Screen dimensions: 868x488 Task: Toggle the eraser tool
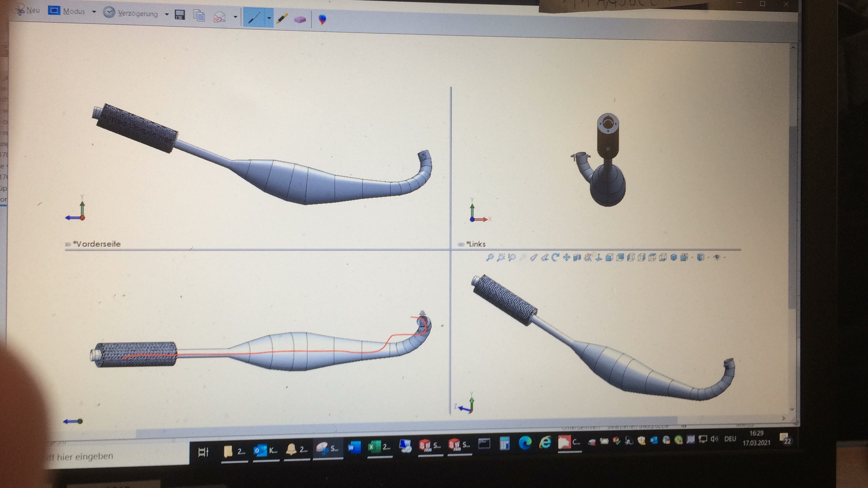point(300,19)
